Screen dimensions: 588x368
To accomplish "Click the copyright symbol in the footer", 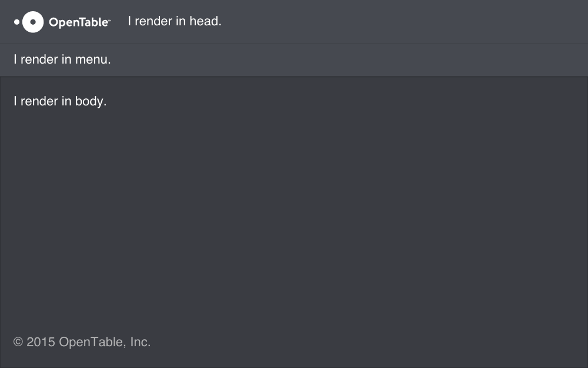I will pos(18,342).
